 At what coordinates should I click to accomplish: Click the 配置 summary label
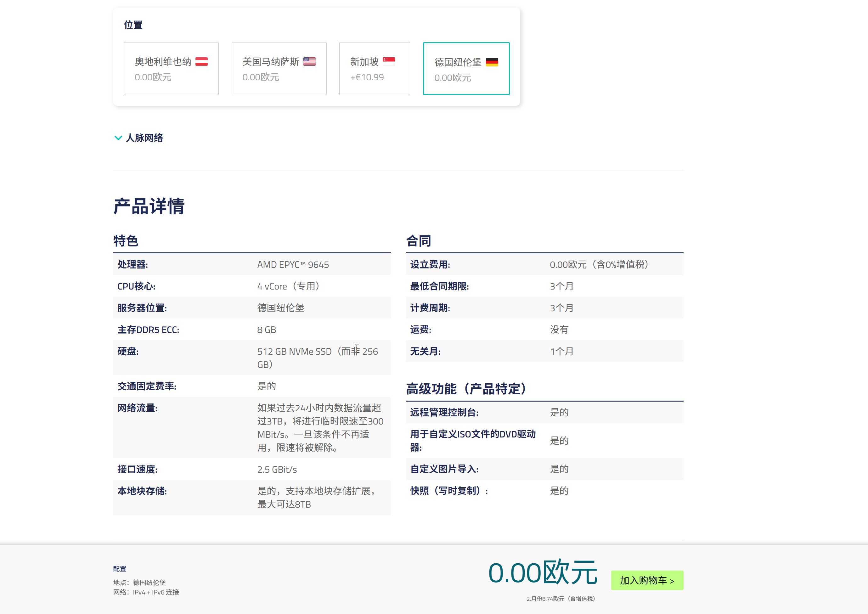tap(120, 569)
